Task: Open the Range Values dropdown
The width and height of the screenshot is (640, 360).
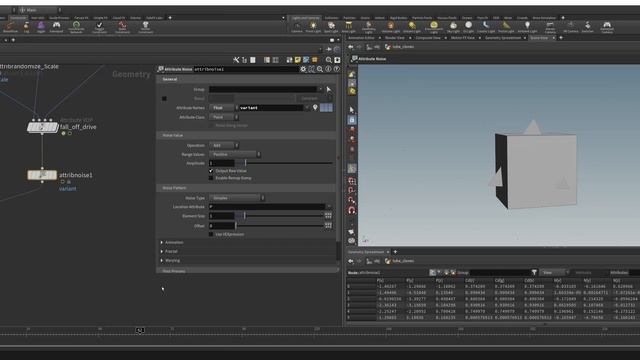Action: pyautogui.click(x=235, y=154)
